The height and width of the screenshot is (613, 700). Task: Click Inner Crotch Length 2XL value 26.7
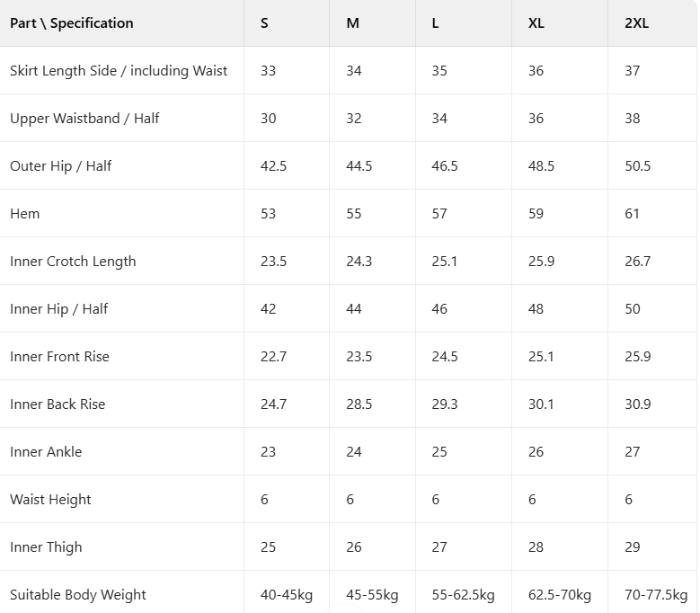click(637, 262)
